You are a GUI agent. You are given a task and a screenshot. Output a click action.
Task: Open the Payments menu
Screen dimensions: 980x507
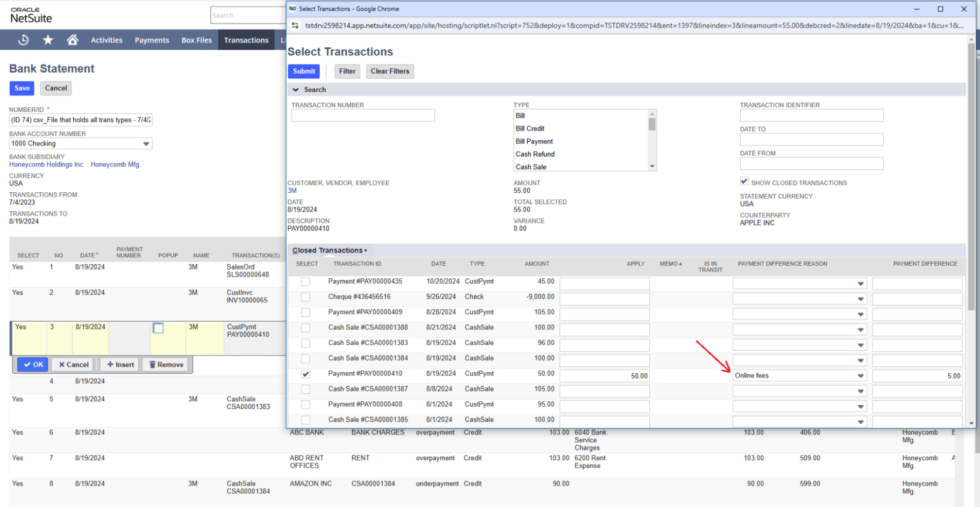[x=152, y=40]
